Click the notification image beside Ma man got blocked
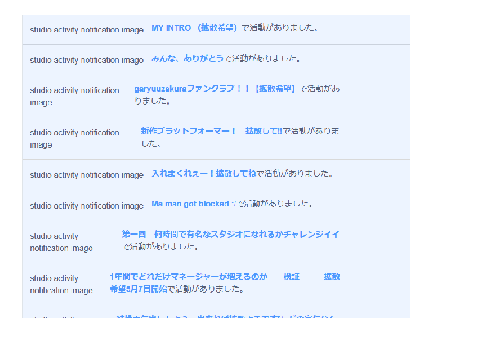Image resolution: width=480 pixels, height=360 pixels. (87, 206)
